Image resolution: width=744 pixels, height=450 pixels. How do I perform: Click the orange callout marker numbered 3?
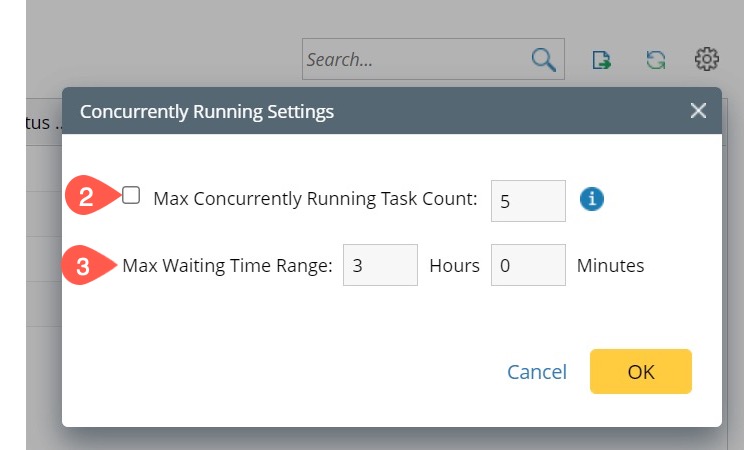pos(84,267)
